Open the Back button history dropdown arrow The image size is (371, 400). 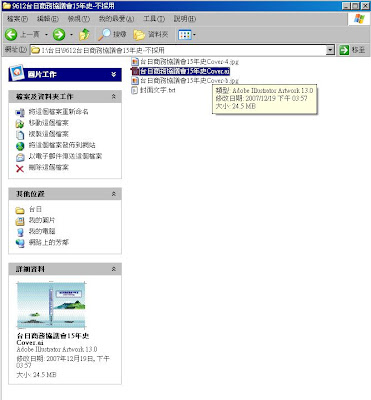pyautogui.click(x=46, y=35)
